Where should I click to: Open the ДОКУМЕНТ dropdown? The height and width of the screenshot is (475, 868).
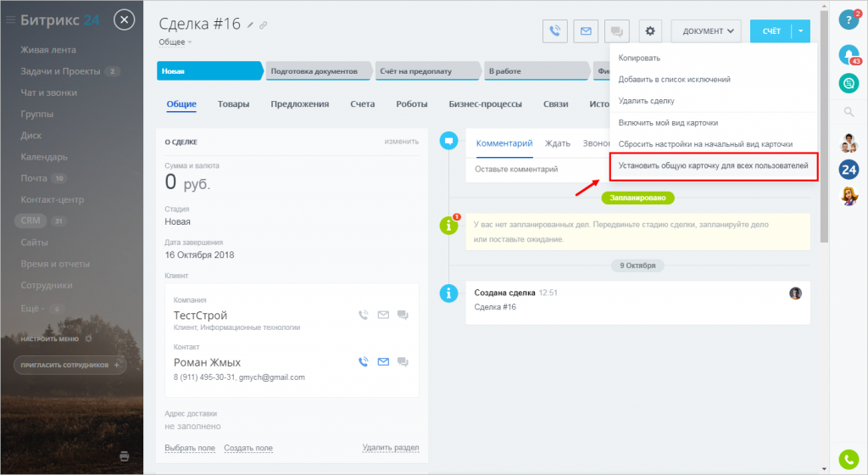(707, 31)
